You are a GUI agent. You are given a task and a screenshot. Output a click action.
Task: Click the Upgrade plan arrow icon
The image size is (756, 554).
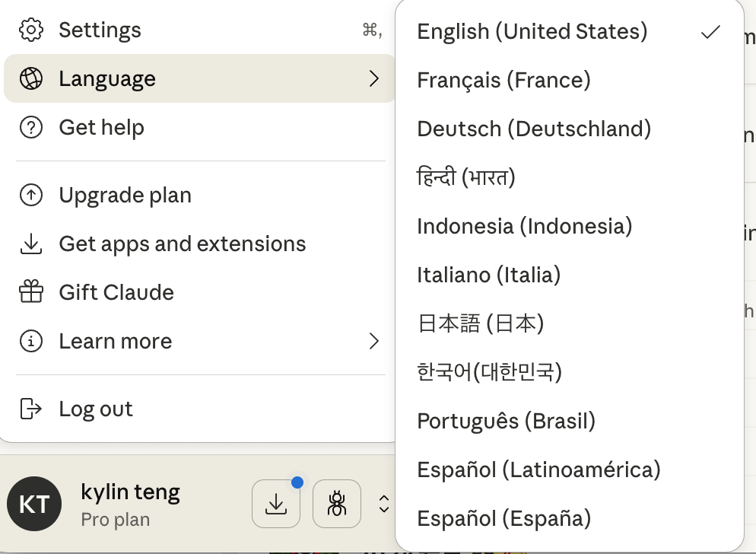point(31,196)
